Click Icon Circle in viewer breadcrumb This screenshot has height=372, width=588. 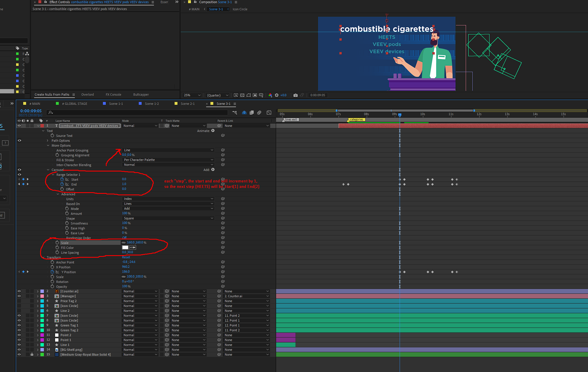(x=240, y=9)
